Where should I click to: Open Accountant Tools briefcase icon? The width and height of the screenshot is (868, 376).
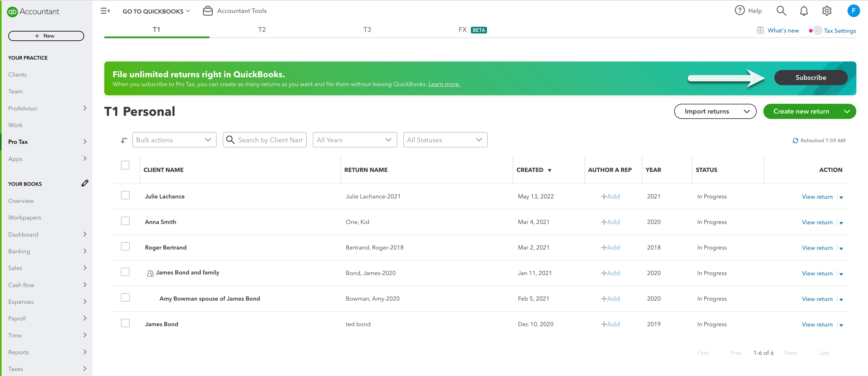pyautogui.click(x=208, y=11)
